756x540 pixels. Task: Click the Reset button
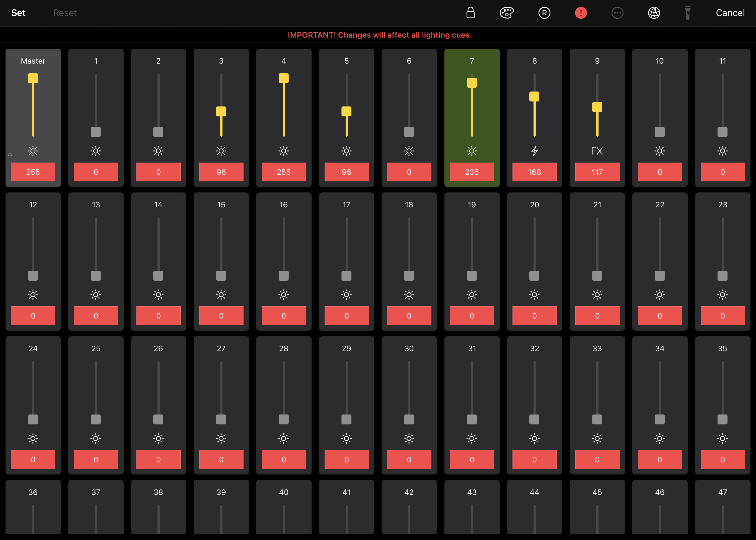(x=65, y=13)
